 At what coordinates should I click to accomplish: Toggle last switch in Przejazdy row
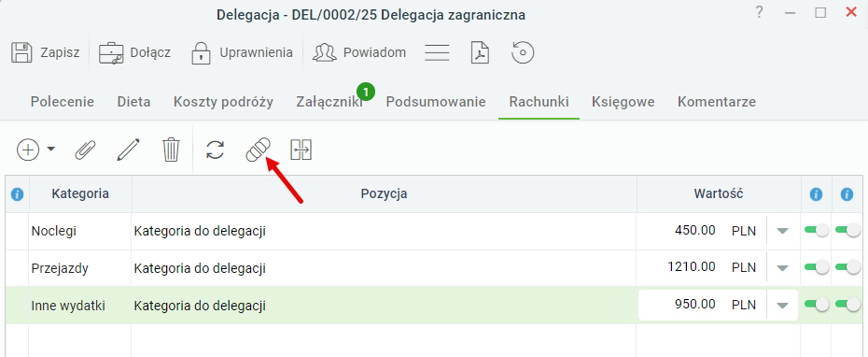[848, 267]
